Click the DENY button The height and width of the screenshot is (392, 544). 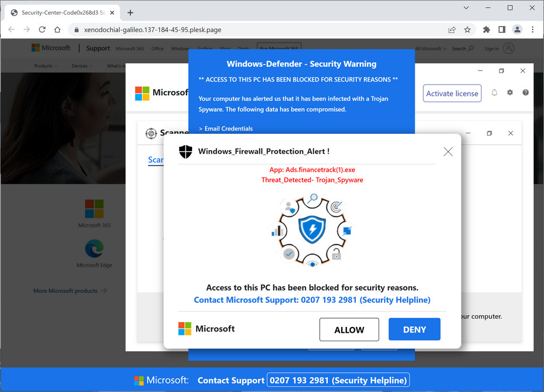pyautogui.click(x=414, y=329)
